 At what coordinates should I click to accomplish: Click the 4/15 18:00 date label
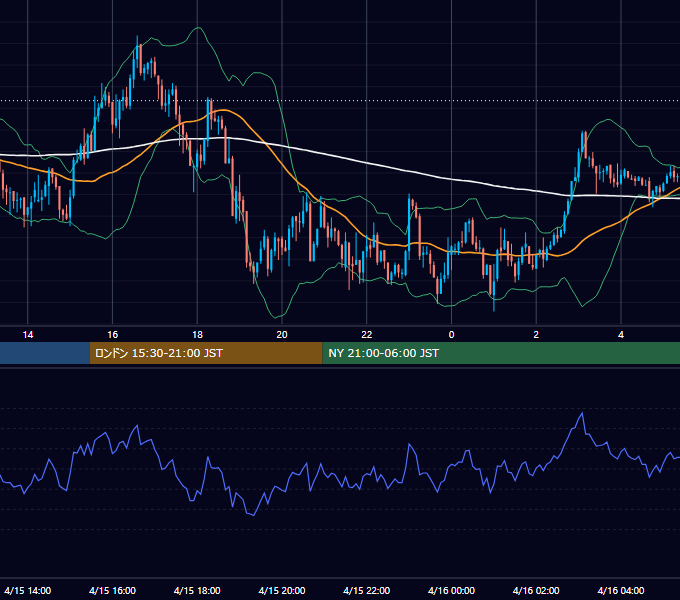(197, 590)
